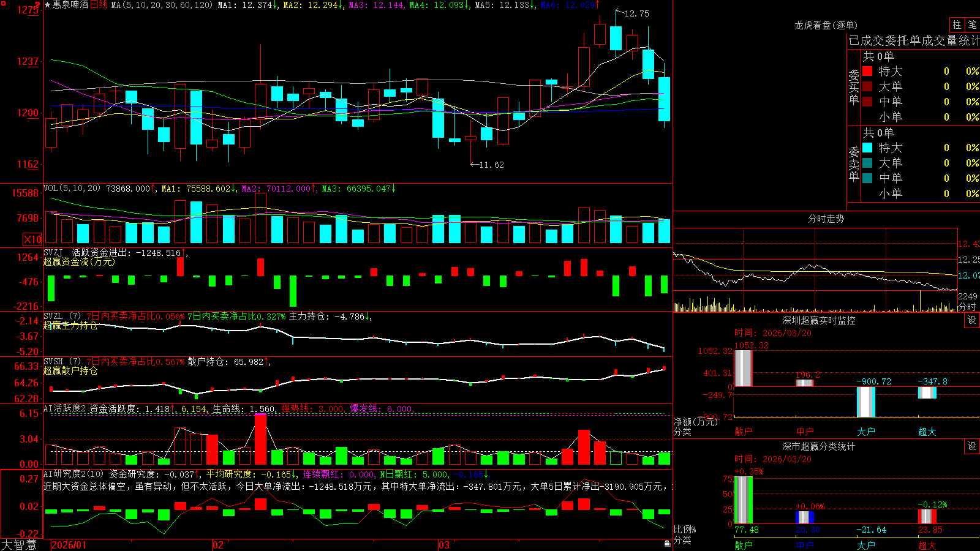The height and width of the screenshot is (551, 980).
Task: Click the star icon before 惠泉啤酒
Action: point(48,5)
